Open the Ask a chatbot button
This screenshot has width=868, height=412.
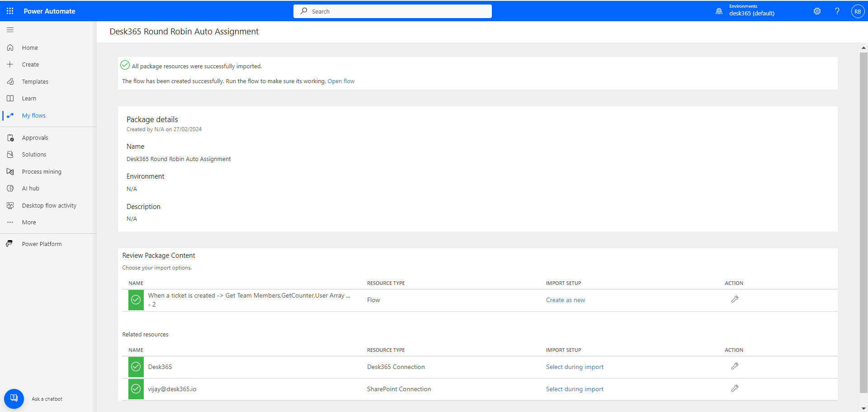click(14, 398)
